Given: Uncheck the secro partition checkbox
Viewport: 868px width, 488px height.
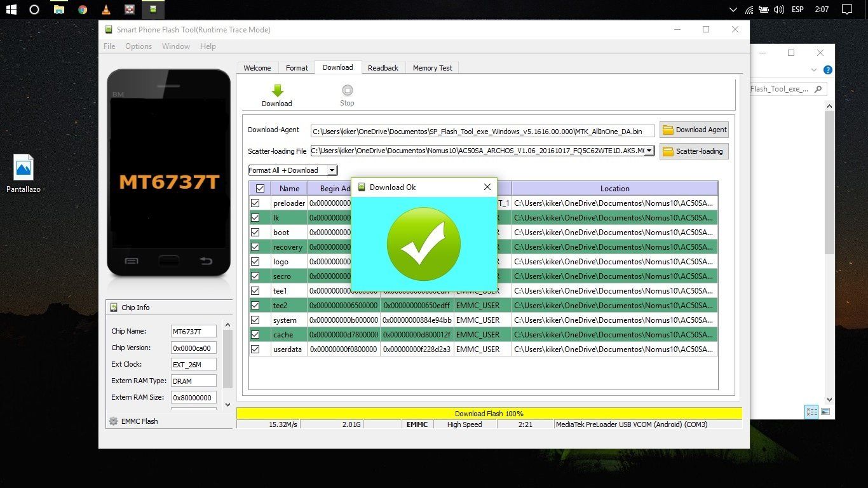Looking at the screenshot, I should [x=255, y=276].
